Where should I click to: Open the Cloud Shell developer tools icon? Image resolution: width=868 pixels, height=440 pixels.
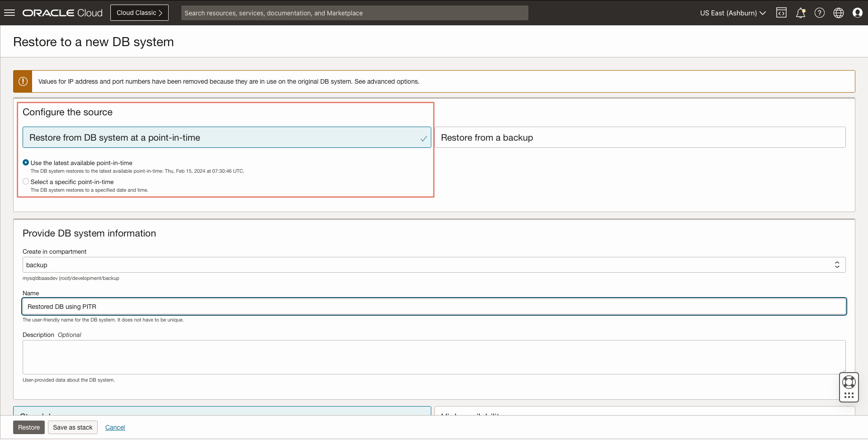pos(781,13)
